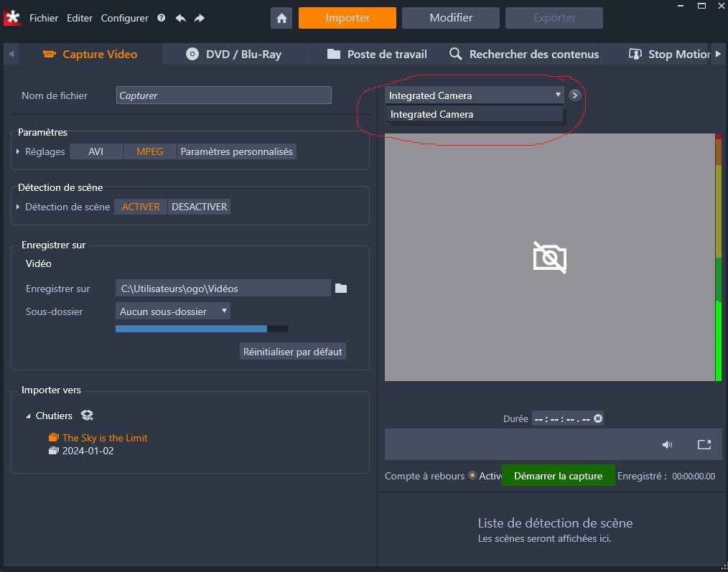Expand the Détection de scène triangle
The height and width of the screenshot is (572, 728).
18,207
